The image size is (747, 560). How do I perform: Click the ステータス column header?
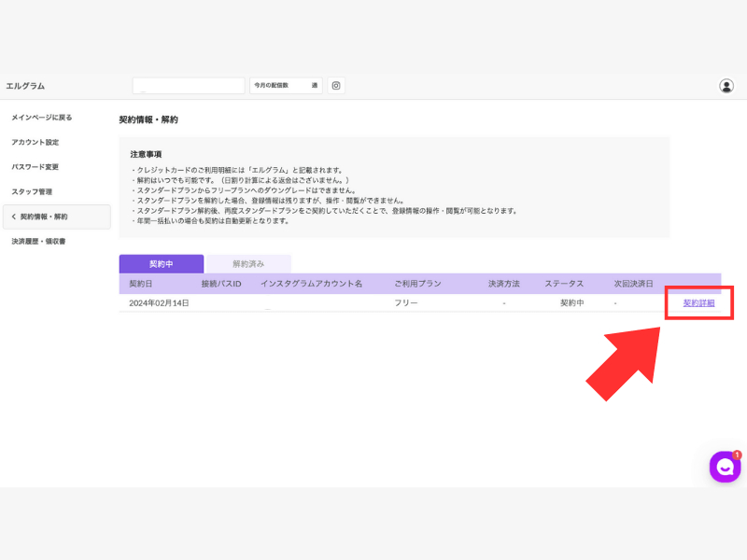click(564, 284)
